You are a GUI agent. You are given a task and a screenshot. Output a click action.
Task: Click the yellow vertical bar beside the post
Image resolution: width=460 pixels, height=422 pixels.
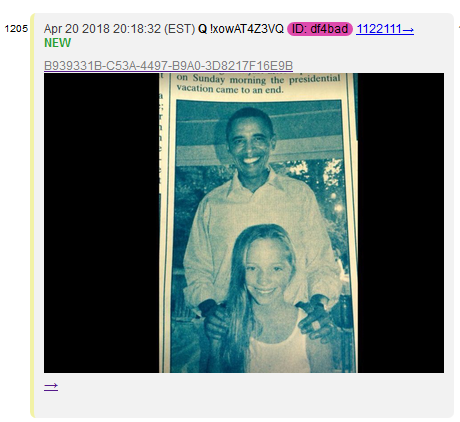(x=32, y=215)
